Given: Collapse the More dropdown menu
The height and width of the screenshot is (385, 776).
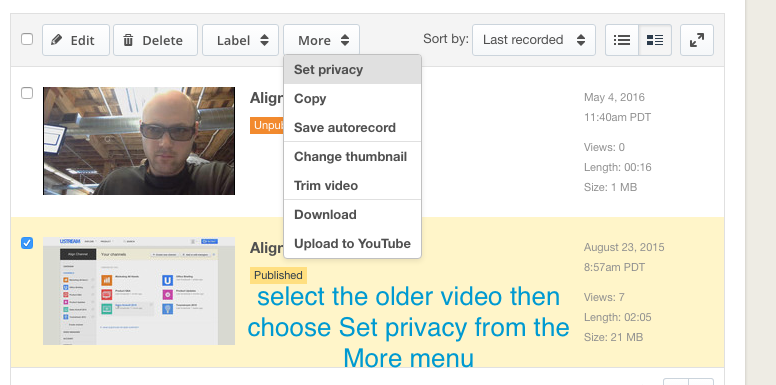Looking at the screenshot, I should point(322,40).
